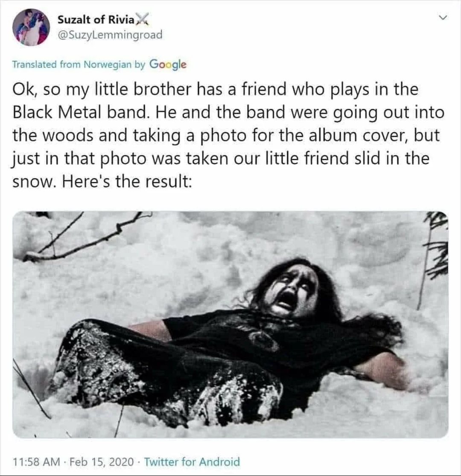Viewport: 461px width, 476px height.
Task: Open Suzalt of Rivia's profile avatar
Action: [31, 27]
